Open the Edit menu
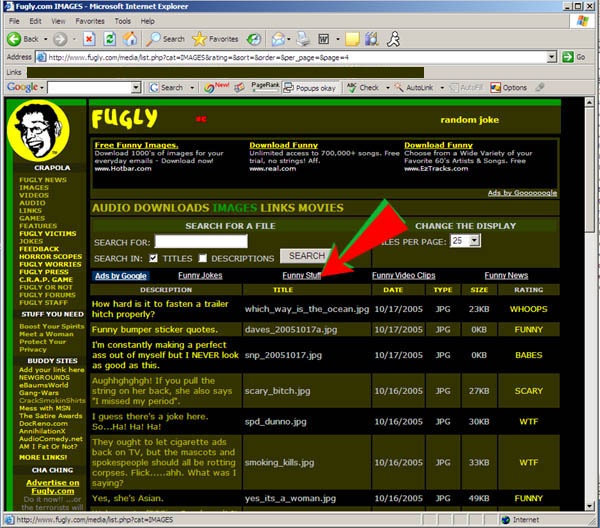This screenshot has height=528, width=600. pyautogui.click(x=36, y=21)
